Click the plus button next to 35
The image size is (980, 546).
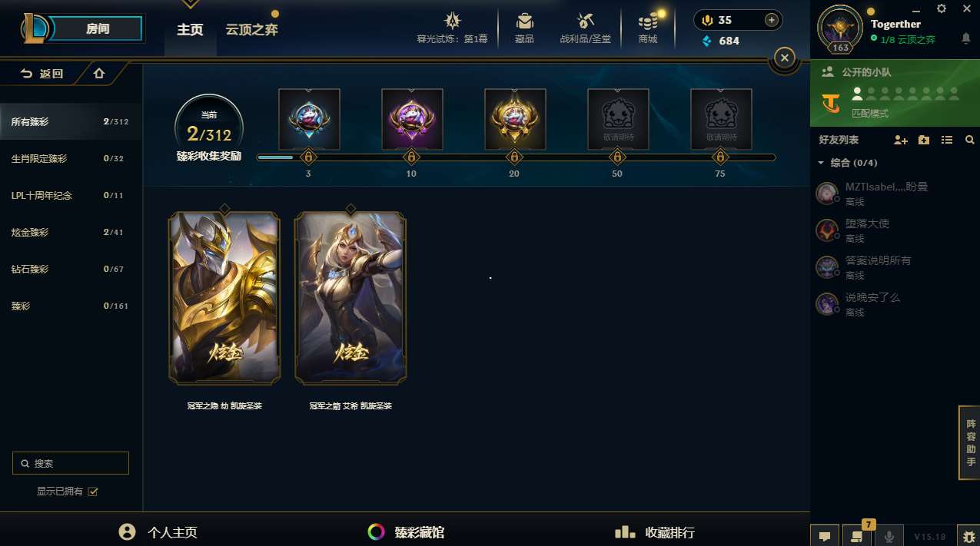pos(771,20)
